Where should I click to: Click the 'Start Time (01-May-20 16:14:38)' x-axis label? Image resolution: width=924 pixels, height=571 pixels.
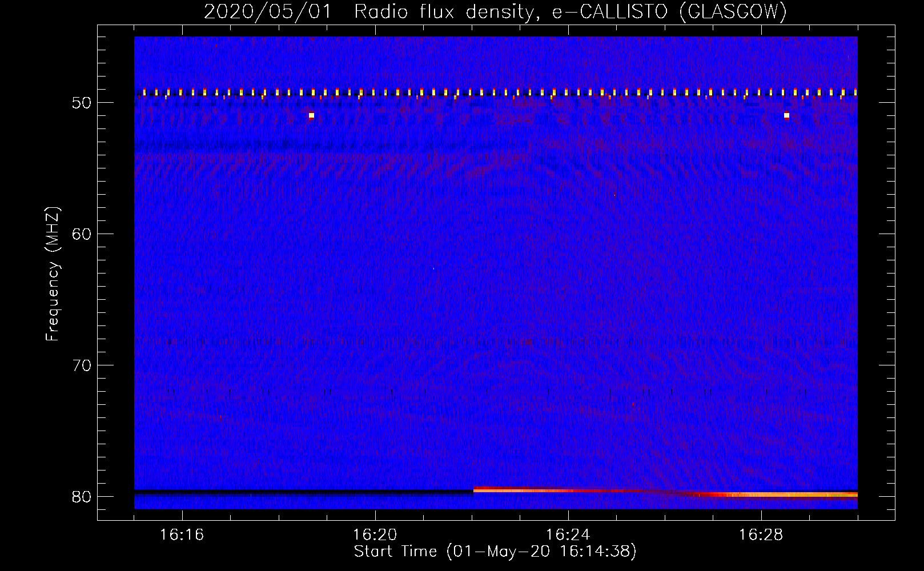495,552
